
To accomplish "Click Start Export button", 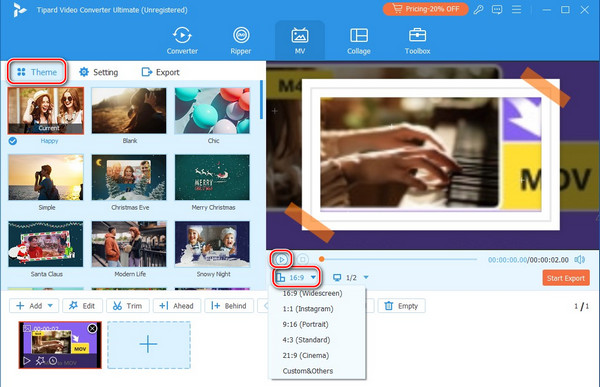I will (x=566, y=278).
